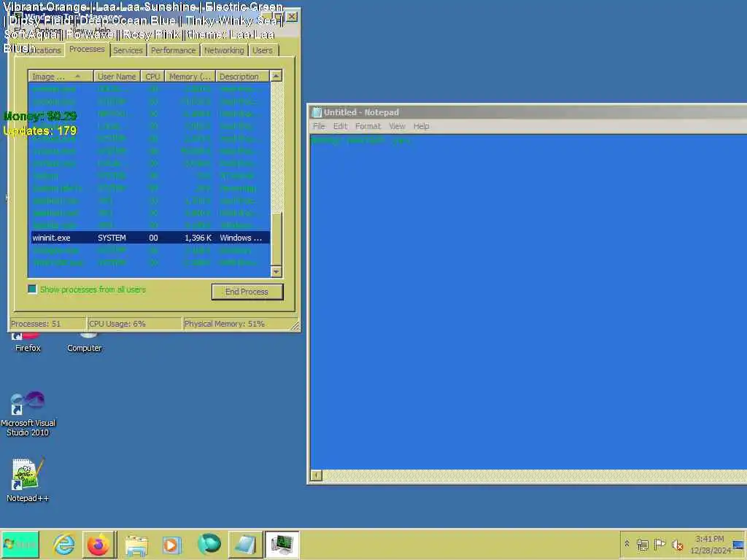Open the File menu in Notepad

point(319,126)
